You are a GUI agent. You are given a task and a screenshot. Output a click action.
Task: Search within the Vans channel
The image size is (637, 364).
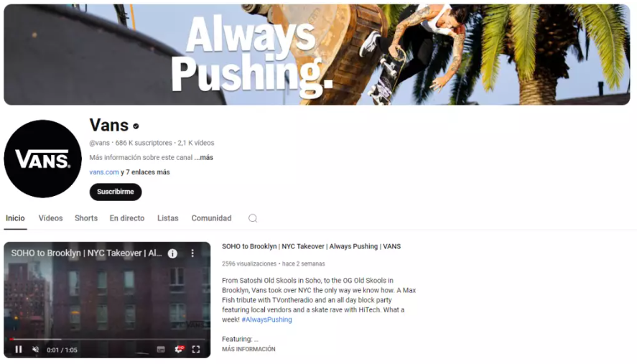click(x=253, y=218)
